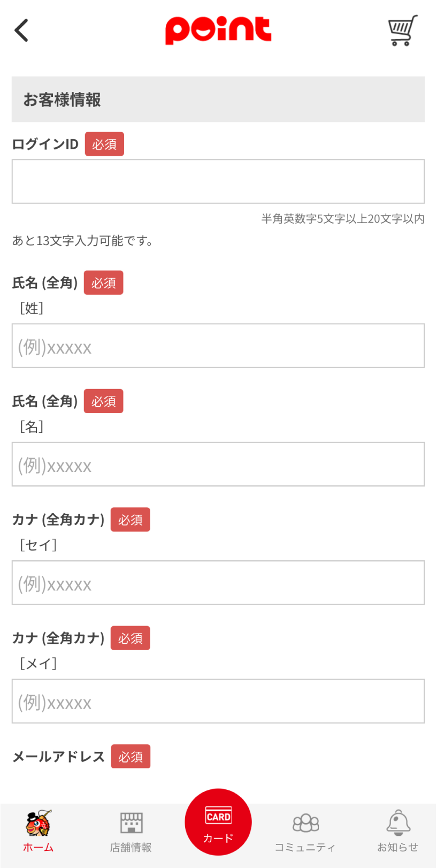Screen dimensions: 437x868
Task: Open the store info building icon
Action: coord(131,823)
